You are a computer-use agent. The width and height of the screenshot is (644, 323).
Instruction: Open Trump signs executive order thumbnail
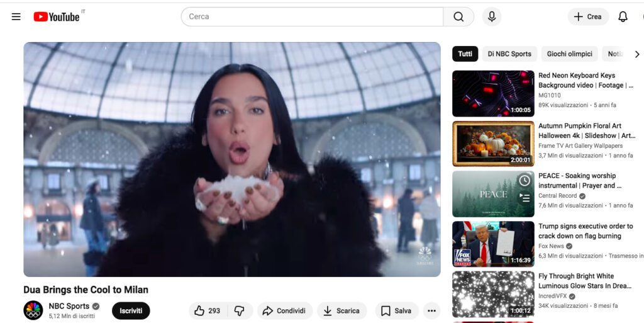point(493,244)
